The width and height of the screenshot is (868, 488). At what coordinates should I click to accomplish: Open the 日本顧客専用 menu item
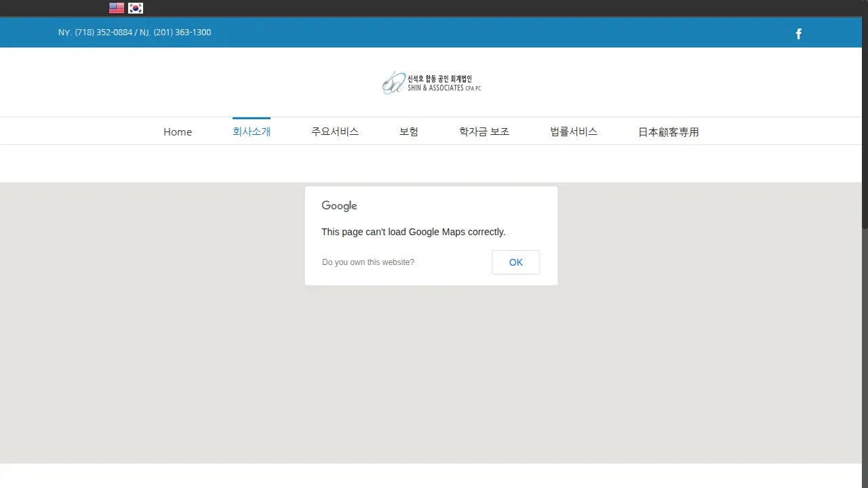669,132
